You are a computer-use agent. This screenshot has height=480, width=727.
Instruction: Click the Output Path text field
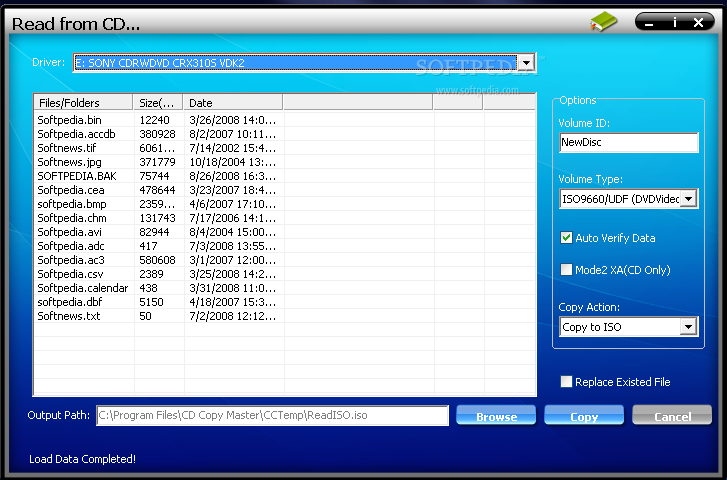point(273,415)
